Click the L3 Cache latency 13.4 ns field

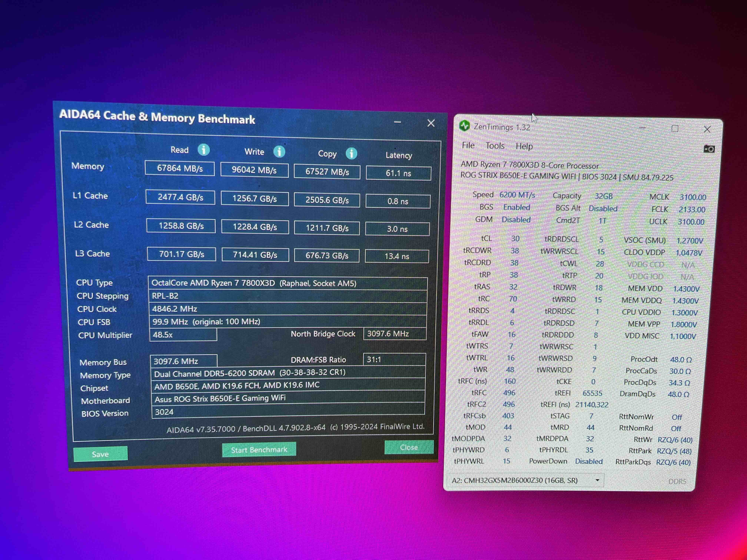[x=397, y=256]
